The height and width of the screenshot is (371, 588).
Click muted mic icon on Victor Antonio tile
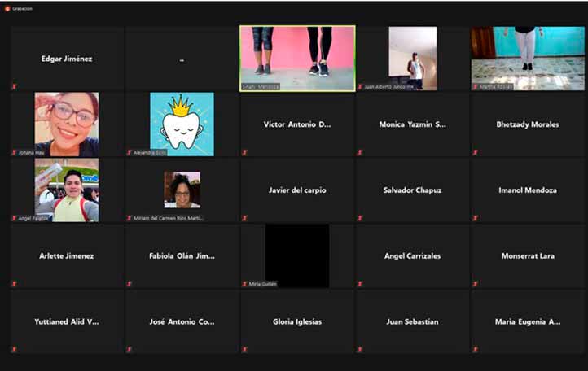pyautogui.click(x=244, y=152)
